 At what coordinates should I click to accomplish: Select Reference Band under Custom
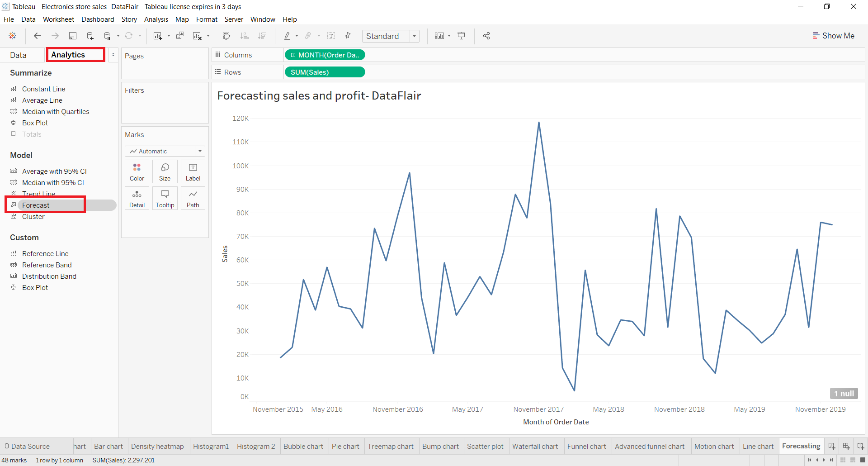[47, 265]
